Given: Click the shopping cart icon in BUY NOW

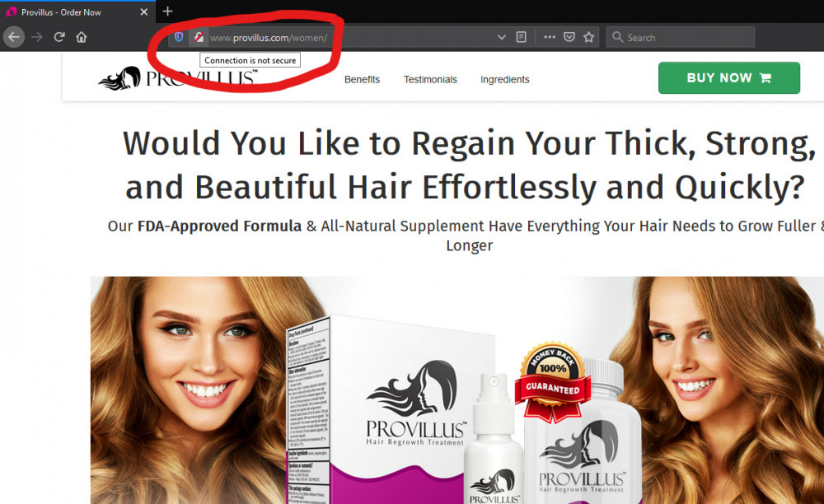Looking at the screenshot, I should pos(765,78).
